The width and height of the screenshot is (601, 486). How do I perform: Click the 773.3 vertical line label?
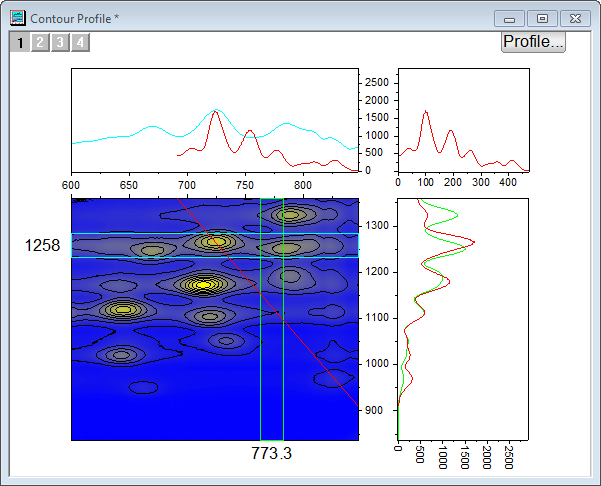[x=271, y=454]
